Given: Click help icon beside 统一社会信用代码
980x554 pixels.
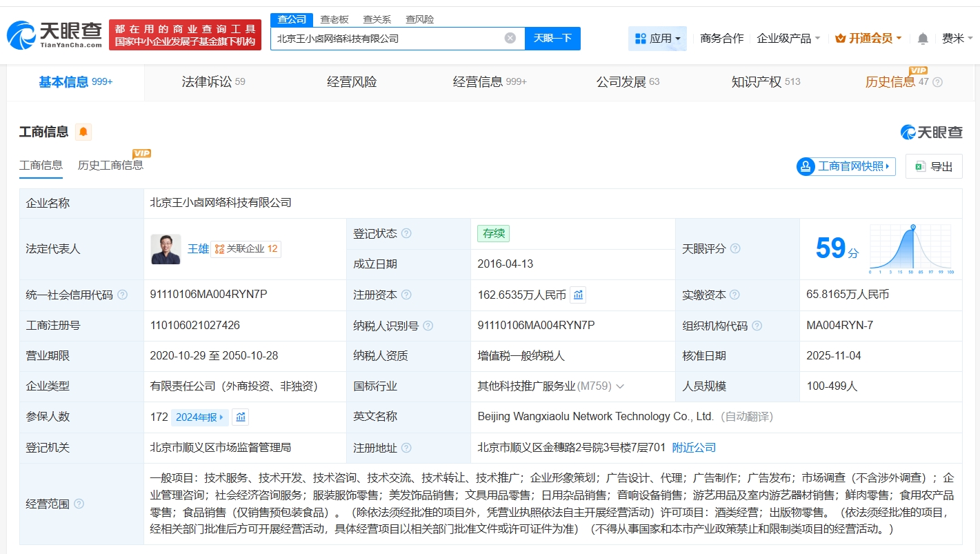Looking at the screenshot, I should click(123, 295).
